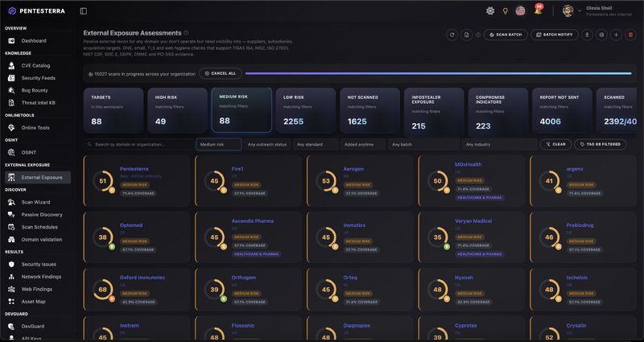Click MDxHealth Healthcare & Pharma tag

(479, 197)
